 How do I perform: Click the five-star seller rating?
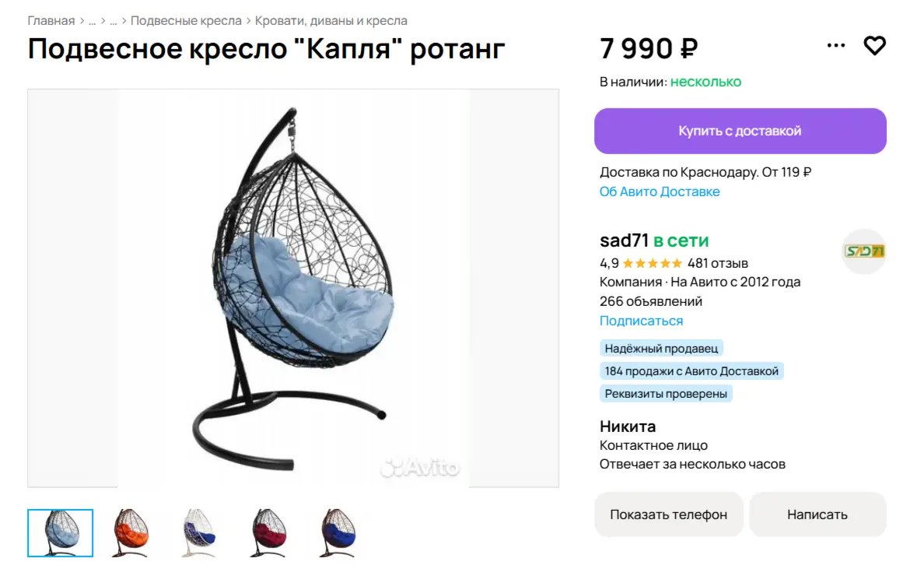[652, 263]
